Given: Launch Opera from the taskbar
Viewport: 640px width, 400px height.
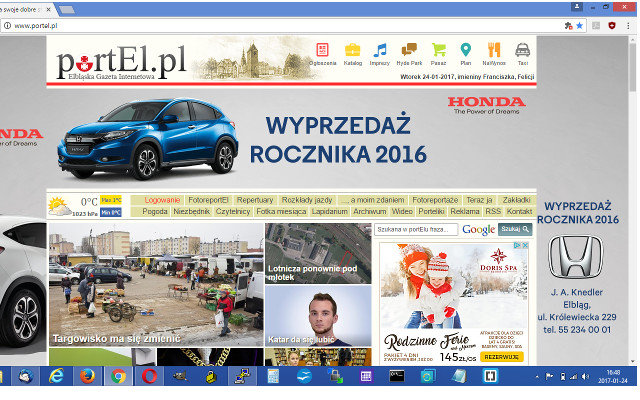Looking at the screenshot, I should click(x=149, y=376).
